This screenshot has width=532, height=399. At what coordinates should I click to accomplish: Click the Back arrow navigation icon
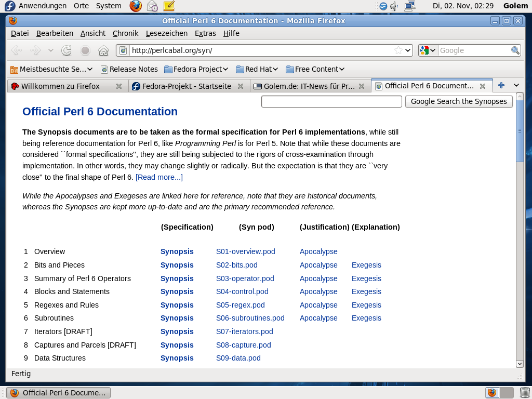[x=17, y=50]
